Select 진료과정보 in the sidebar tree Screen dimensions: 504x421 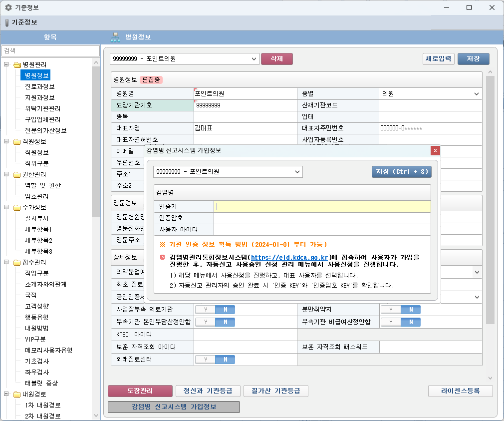click(39, 86)
